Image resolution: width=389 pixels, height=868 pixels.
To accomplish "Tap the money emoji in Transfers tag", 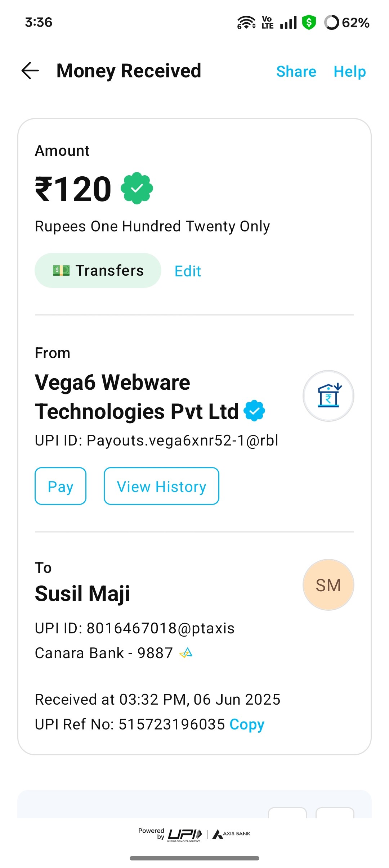I will coord(61,270).
